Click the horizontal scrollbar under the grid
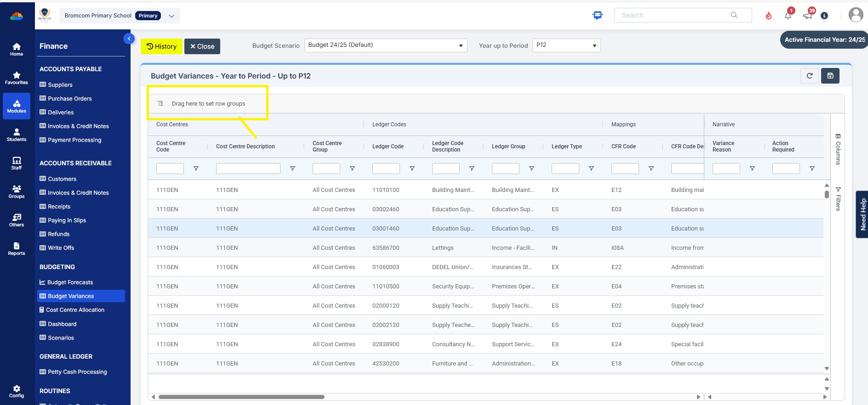 pyautogui.click(x=241, y=397)
